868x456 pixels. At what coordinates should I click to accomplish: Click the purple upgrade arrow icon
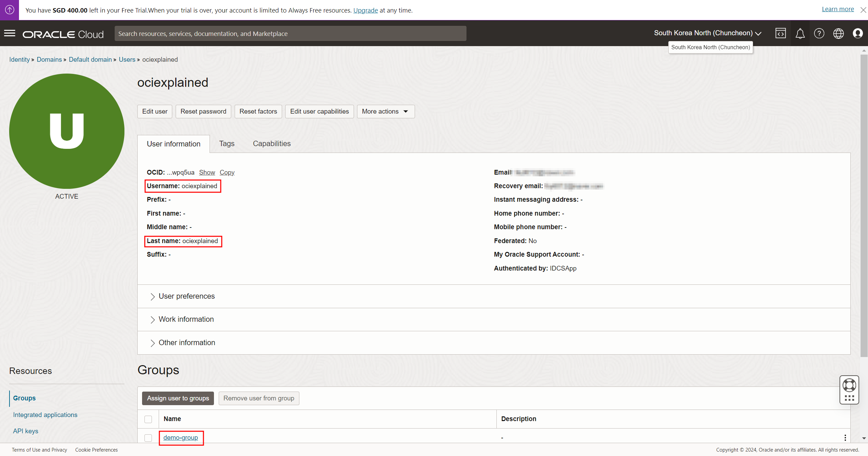coord(9,10)
